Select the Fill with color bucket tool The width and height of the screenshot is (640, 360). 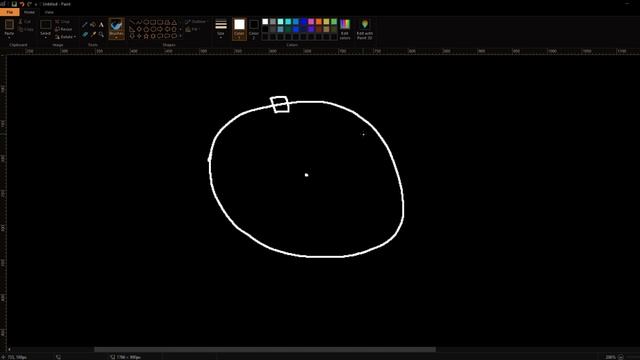coord(93,25)
